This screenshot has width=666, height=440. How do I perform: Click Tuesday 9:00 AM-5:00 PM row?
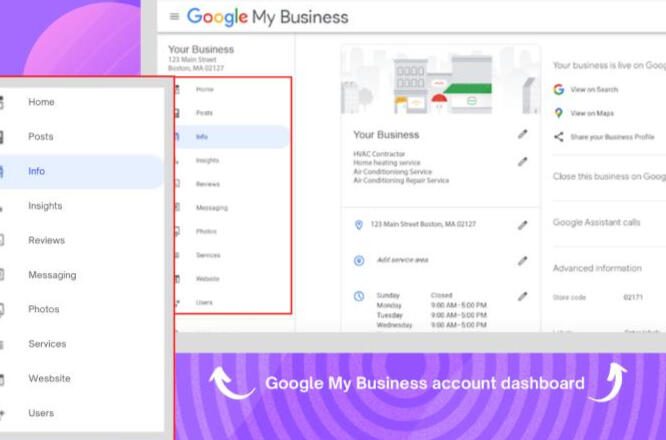pyautogui.click(x=432, y=315)
